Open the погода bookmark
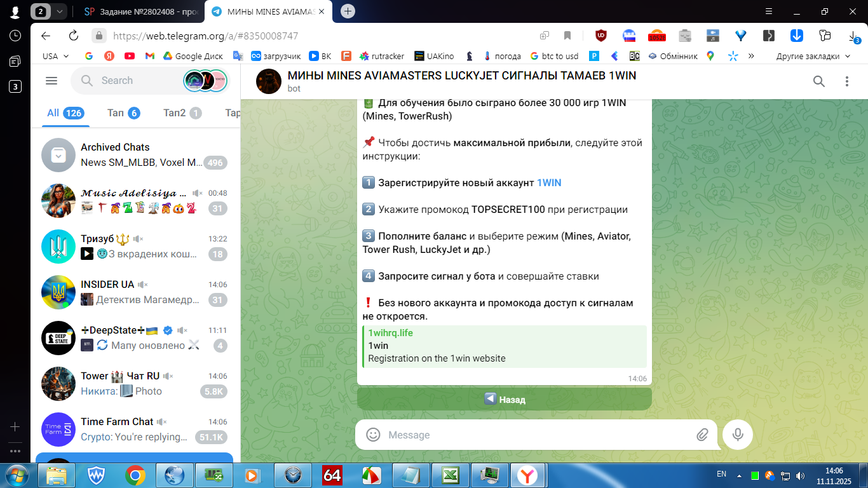This screenshot has height=488, width=868. [x=501, y=56]
